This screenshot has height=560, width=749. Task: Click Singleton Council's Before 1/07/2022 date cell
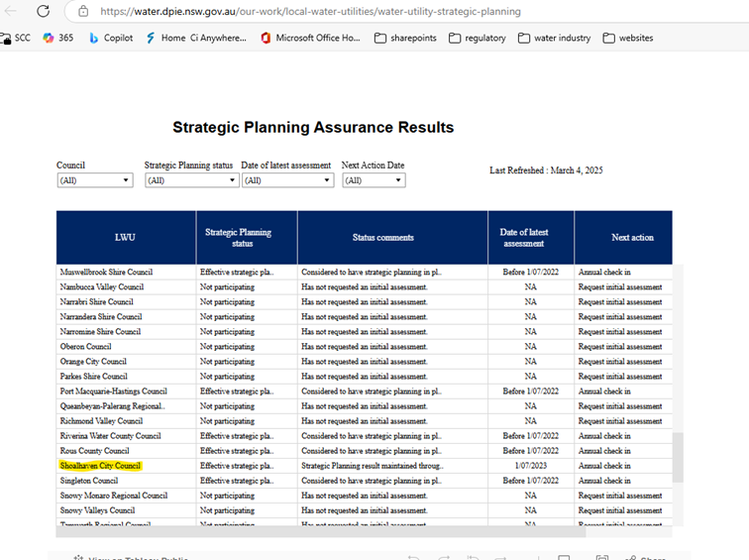click(531, 480)
